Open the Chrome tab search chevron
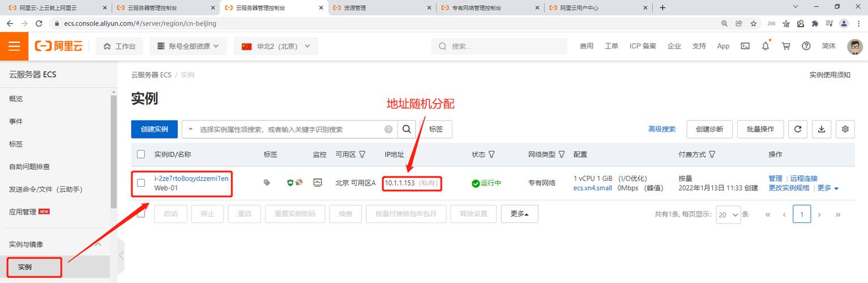The width and height of the screenshot is (868, 283). pos(795,7)
